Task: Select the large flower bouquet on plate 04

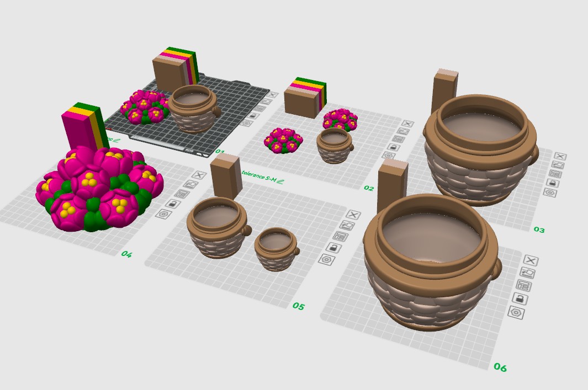Action: (x=99, y=189)
